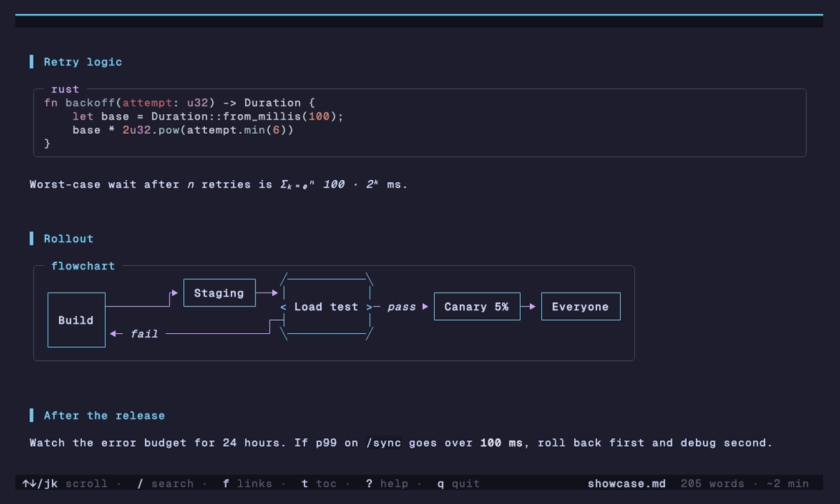Screen dimensions: 840x504
Task: Click the Canary 5% flowchart node
Action: [477, 307]
